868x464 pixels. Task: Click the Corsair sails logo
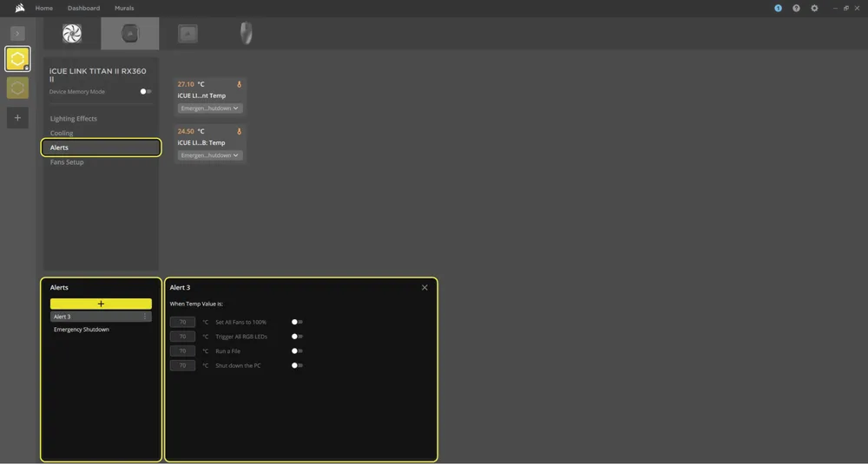point(20,8)
